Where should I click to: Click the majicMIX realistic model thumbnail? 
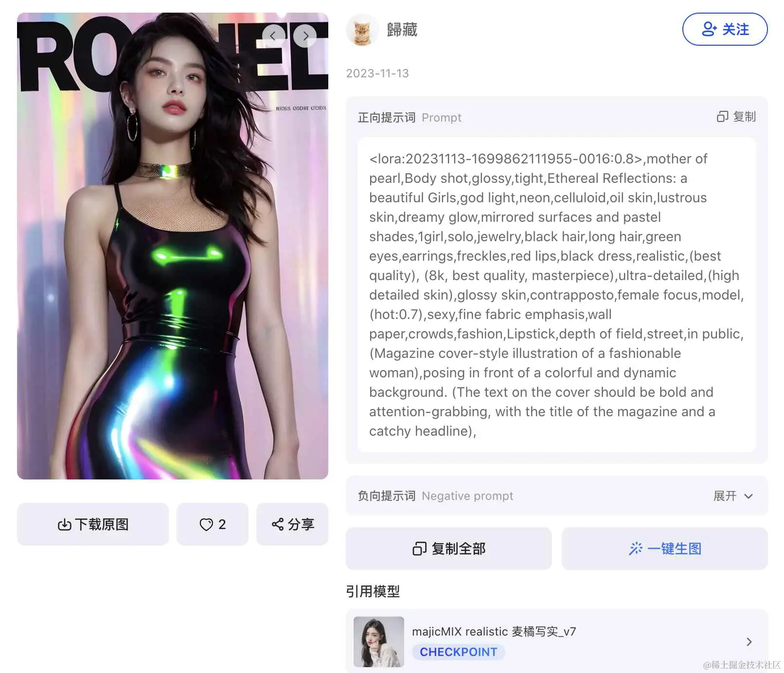point(379,642)
